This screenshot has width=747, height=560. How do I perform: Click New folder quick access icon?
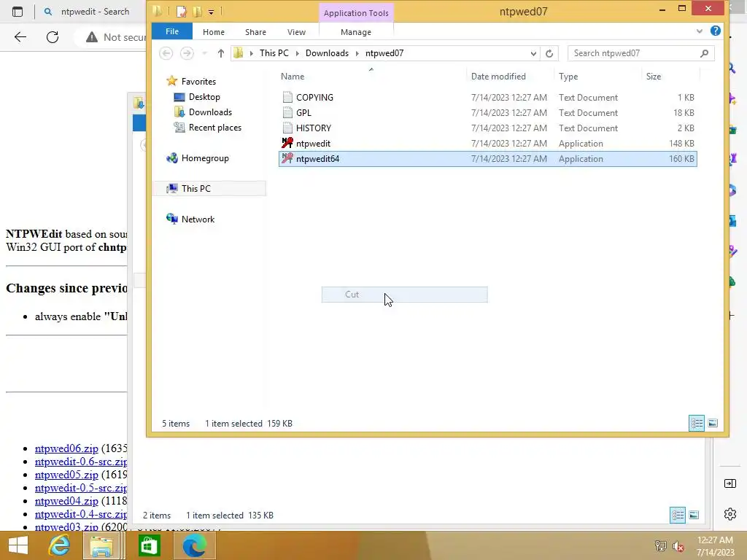coord(197,12)
